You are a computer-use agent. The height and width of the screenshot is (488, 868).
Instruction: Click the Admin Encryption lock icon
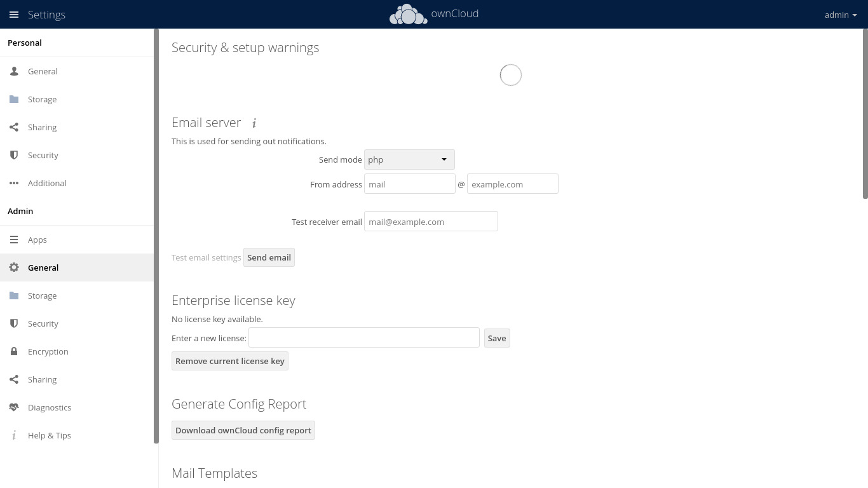click(x=14, y=351)
